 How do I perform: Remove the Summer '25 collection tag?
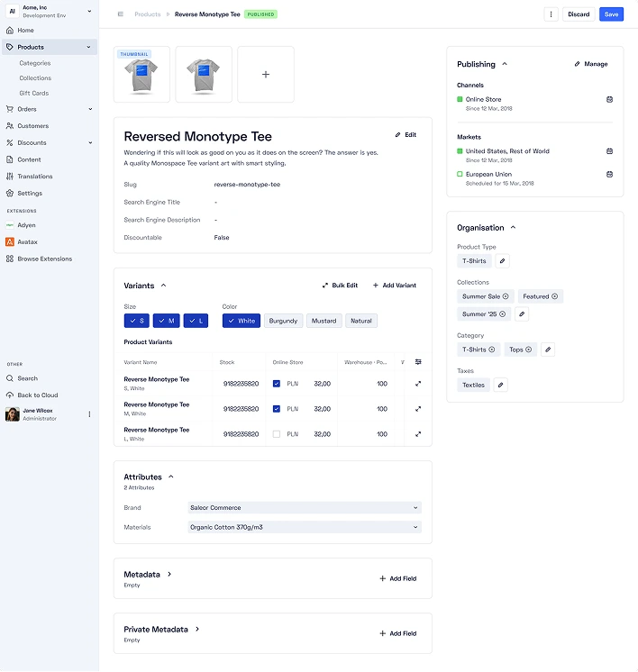503,314
